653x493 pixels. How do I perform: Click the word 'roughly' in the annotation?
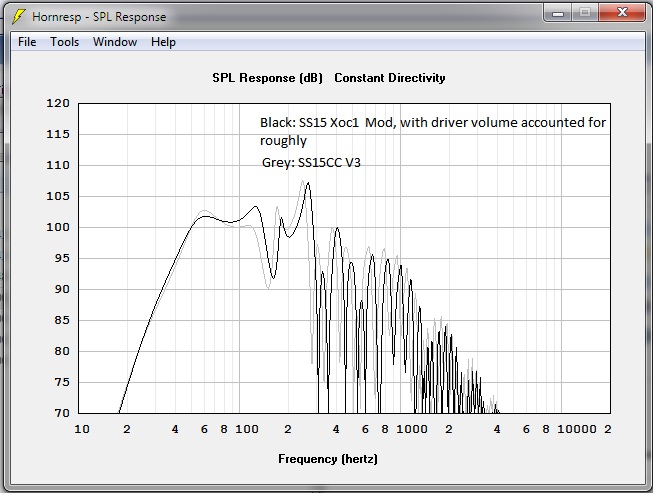pos(283,141)
